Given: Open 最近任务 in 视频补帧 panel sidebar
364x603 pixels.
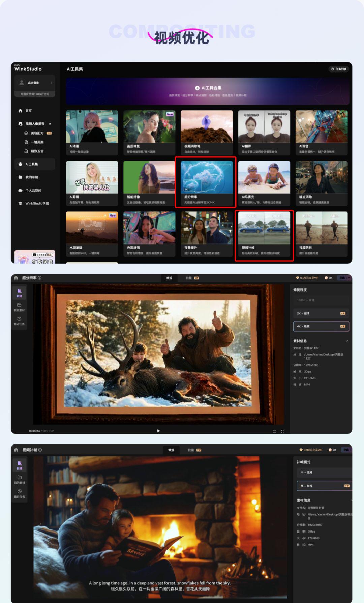Looking at the screenshot, I should pyautogui.click(x=19, y=493).
